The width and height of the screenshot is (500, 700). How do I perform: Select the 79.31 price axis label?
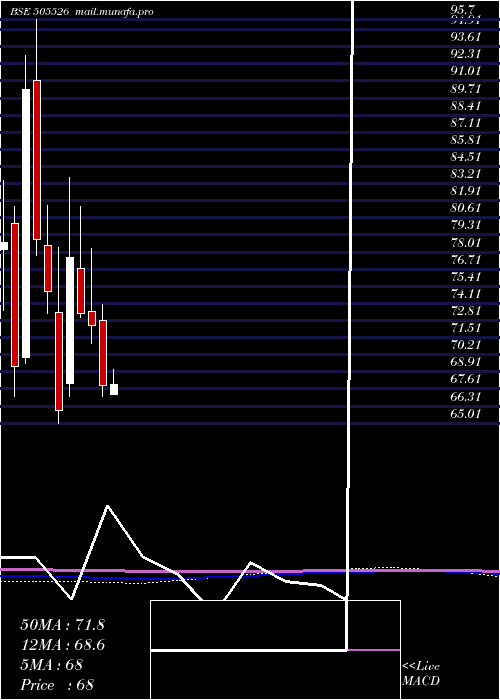[466, 225]
